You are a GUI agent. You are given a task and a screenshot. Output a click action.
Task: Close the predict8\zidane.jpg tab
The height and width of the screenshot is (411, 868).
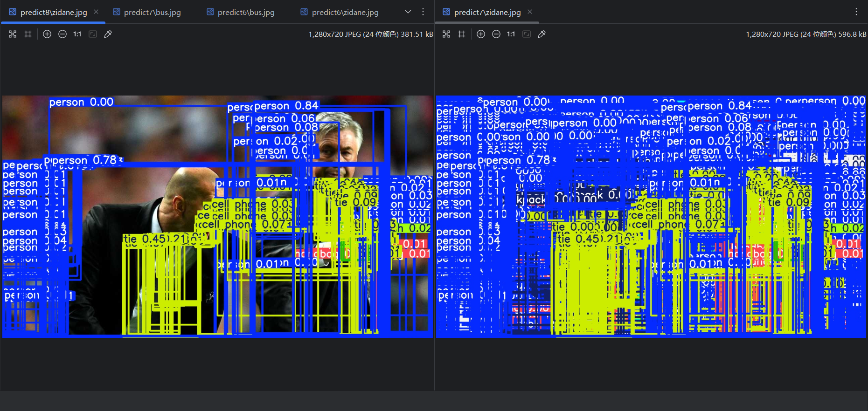click(x=96, y=12)
